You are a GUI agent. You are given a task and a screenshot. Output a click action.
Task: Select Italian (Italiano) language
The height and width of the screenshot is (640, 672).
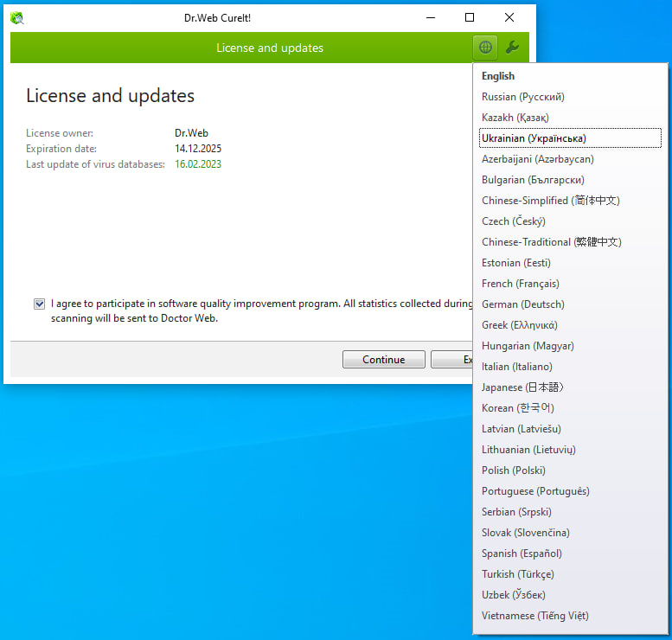[x=570, y=367]
